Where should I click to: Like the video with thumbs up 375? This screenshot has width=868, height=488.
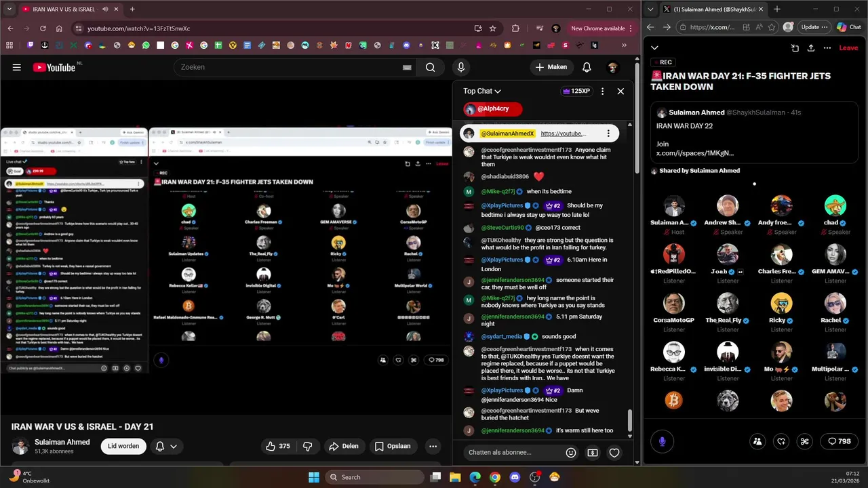pos(278,446)
